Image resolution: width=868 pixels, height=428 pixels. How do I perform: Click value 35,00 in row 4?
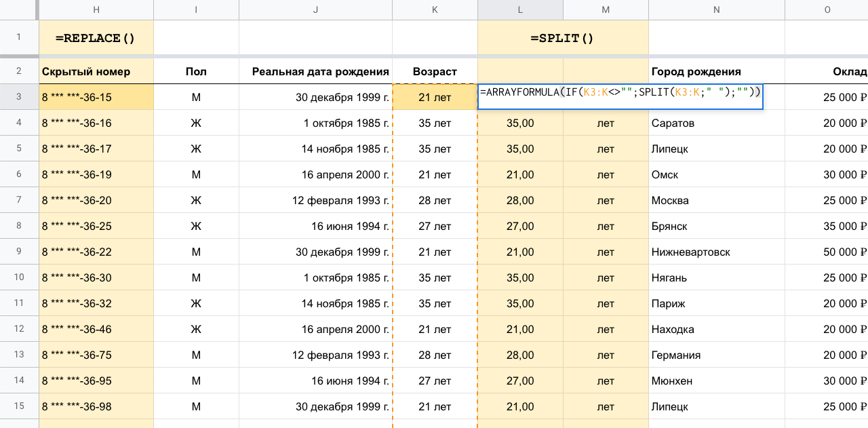521,123
